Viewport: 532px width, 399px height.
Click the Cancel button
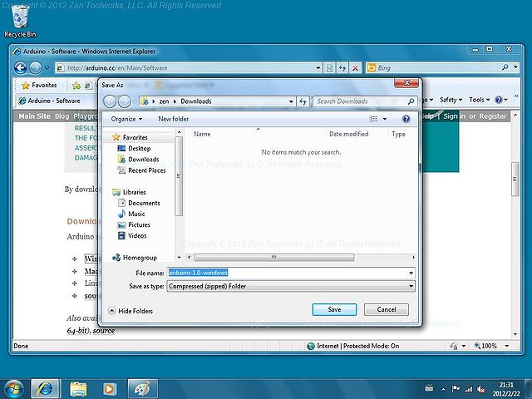[x=386, y=309]
